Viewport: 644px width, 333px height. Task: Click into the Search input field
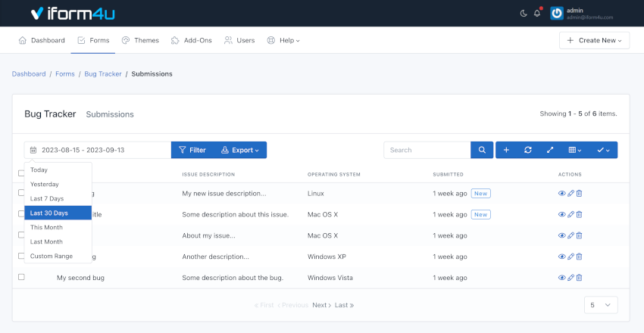click(427, 150)
